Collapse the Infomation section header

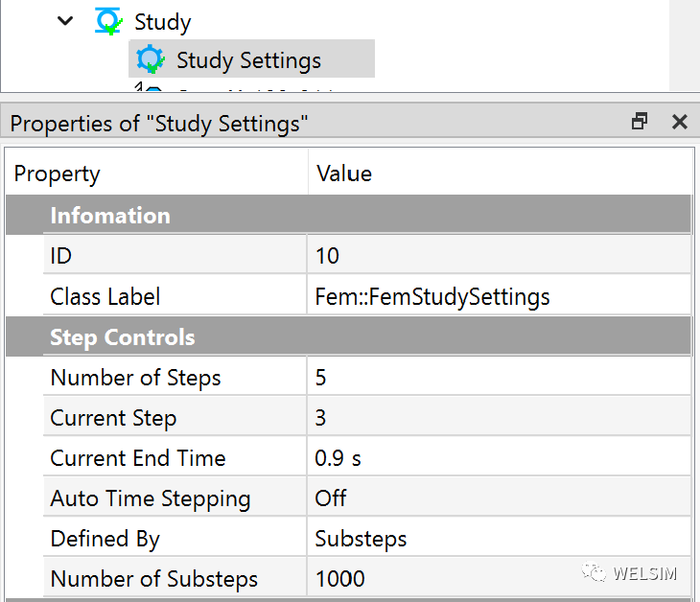point(348,215)
